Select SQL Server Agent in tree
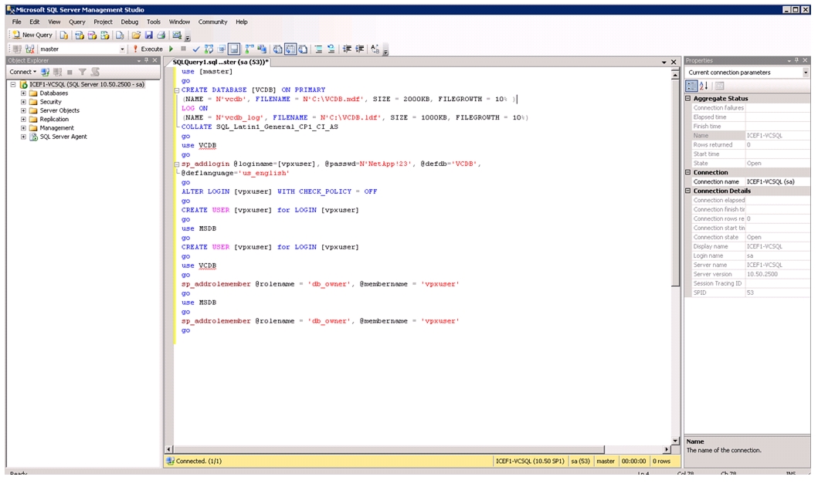This screenshot has width=818, height=504. coord(63,137)
